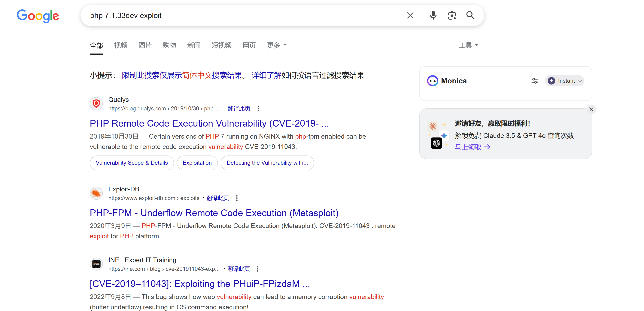The height and width of the screenshot is (311, 644).
Task: Click 限制此搜索仅展示简体中文搜索结果 link
Action: click(x=182, y=75)
